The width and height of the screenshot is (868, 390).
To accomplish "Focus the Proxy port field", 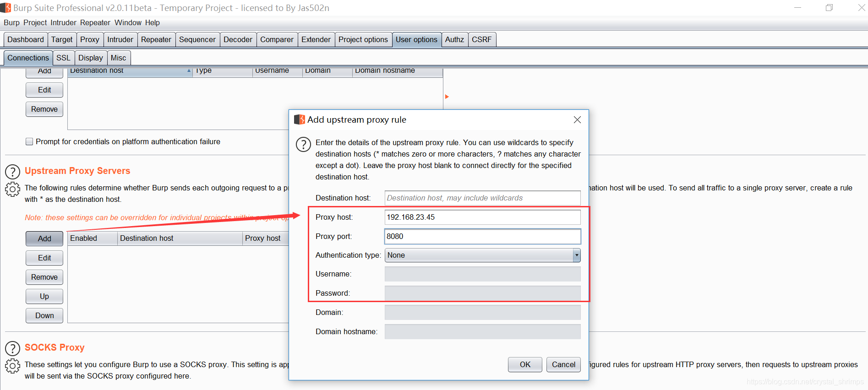I will coord(483,236).
